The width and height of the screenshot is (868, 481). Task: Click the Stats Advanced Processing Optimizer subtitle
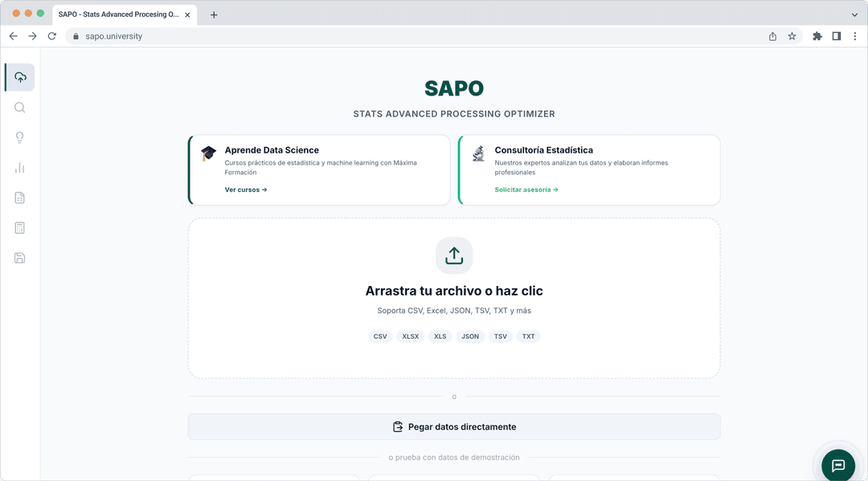(454, 114)
